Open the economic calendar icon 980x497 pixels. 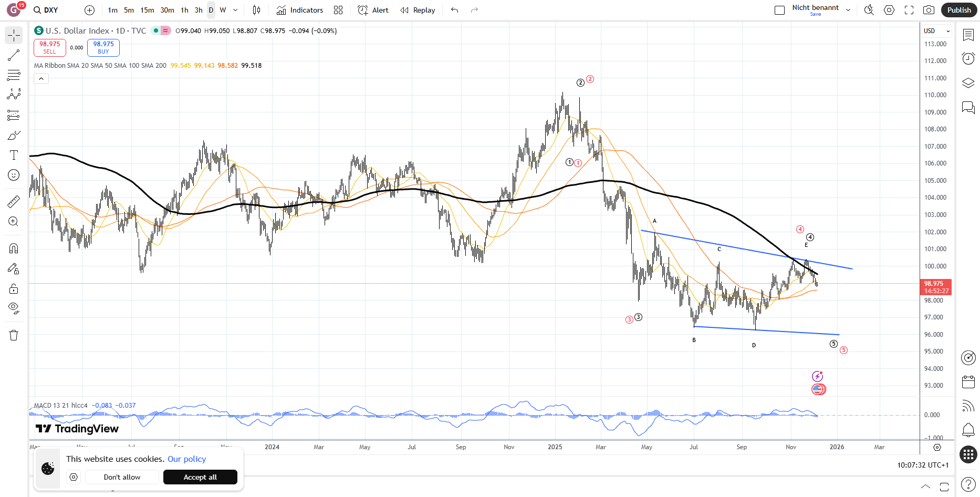tap(968, 382)
